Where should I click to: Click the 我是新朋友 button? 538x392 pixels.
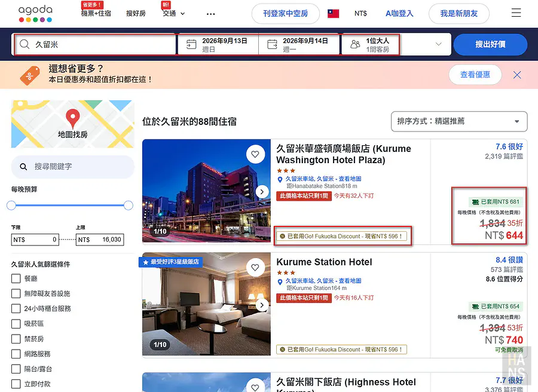point(459,14)
